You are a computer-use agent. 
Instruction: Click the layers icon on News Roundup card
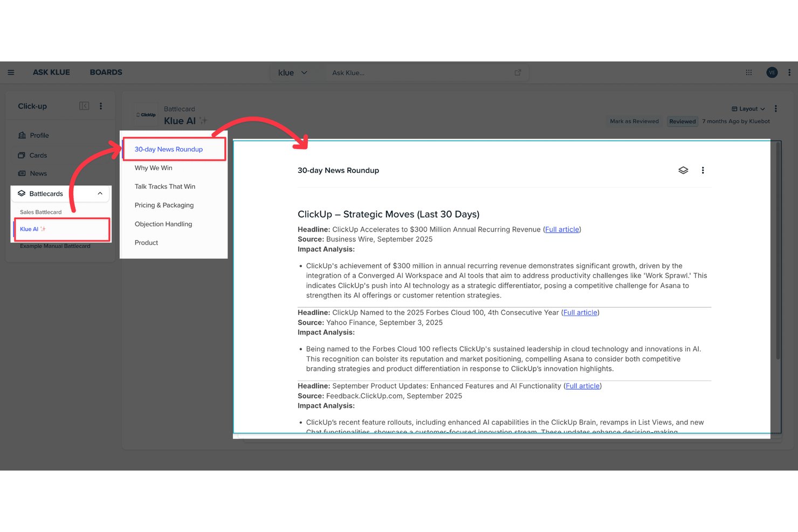[x=683, y=170]
